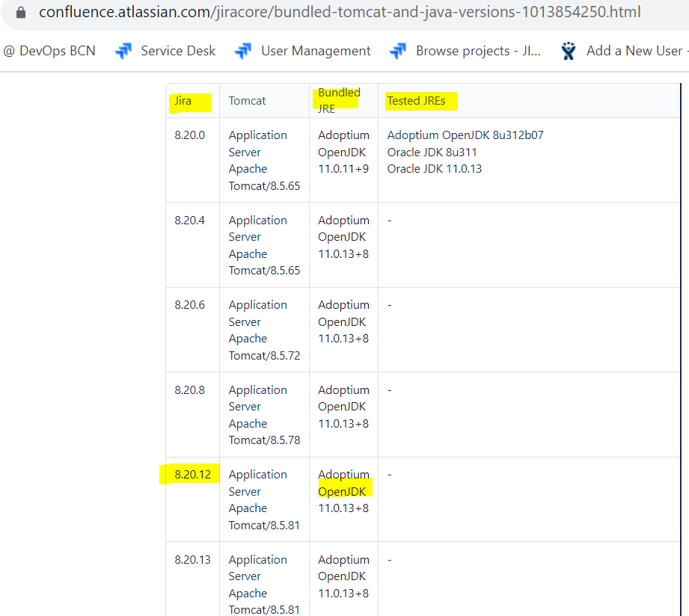The width and height of the screenshot is (689, 616).
Task: Click the Tomcat cell in the 8.20.0 row
Action: [x=264, y=160]
